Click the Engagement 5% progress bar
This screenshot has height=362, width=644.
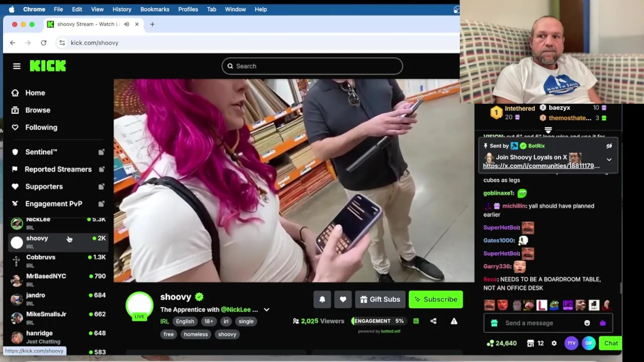point(379,321)
